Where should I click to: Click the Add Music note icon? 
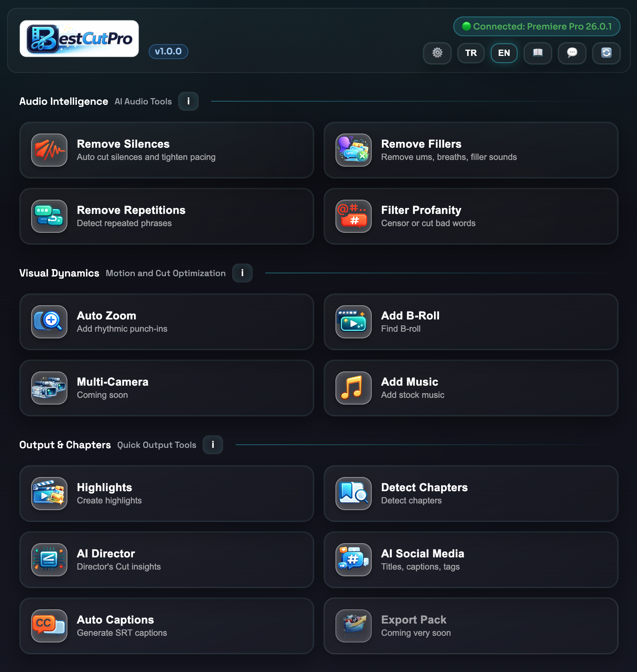(x=354, y=388)
